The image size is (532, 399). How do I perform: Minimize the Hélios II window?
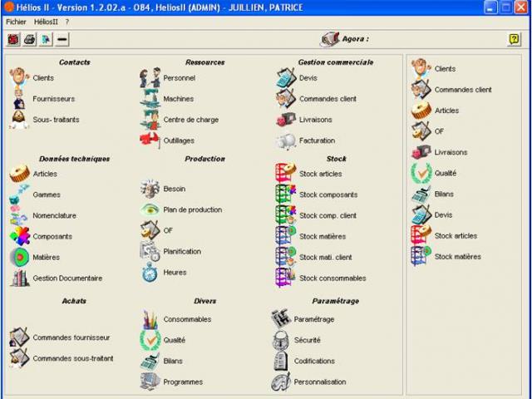point(490,7)
